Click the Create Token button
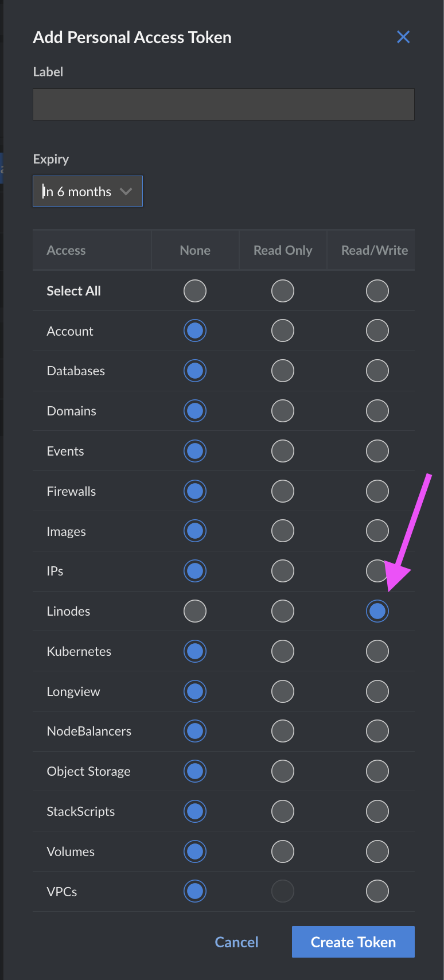444x980 pixels. (x=353, y=942)
